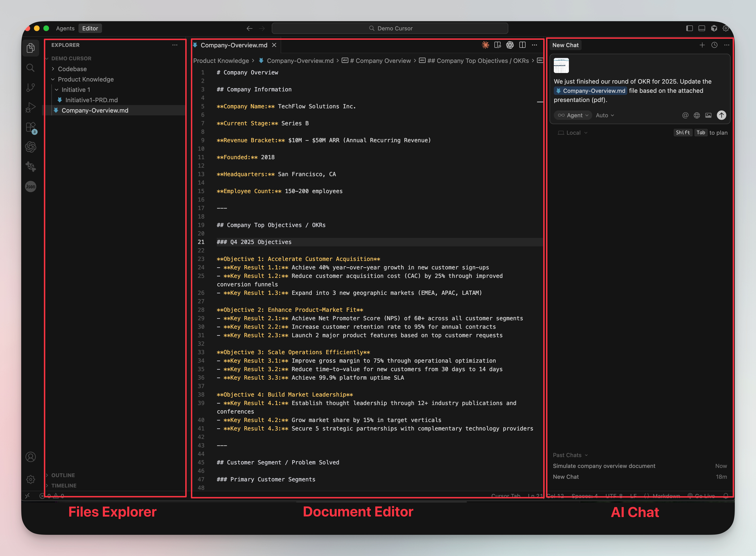Screen dimensions: 756x556
Task: Open Source Control view in sidebar
Action: click(x=30, y=88)
